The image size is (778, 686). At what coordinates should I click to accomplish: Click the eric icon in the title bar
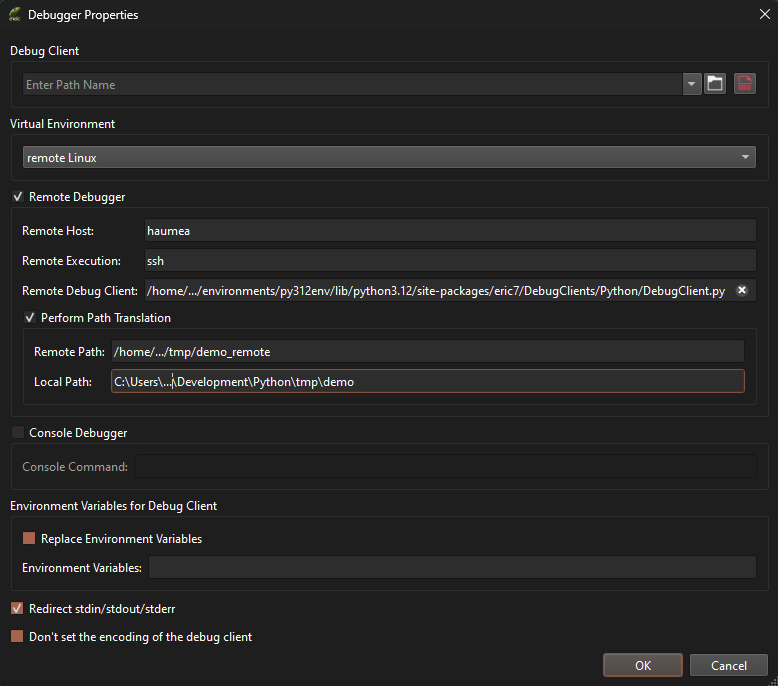(14, 15)
